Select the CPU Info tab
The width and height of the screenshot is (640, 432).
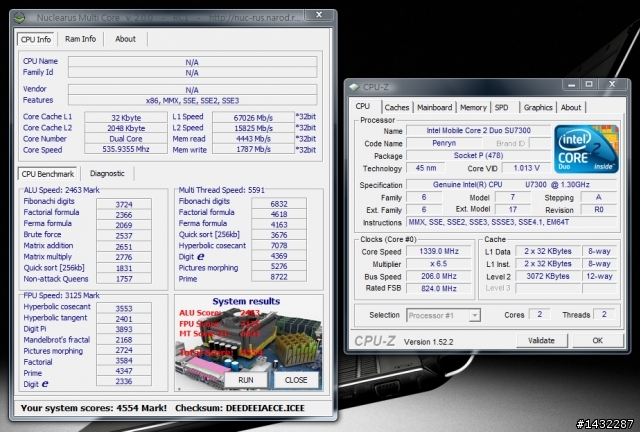pos(36,39)
